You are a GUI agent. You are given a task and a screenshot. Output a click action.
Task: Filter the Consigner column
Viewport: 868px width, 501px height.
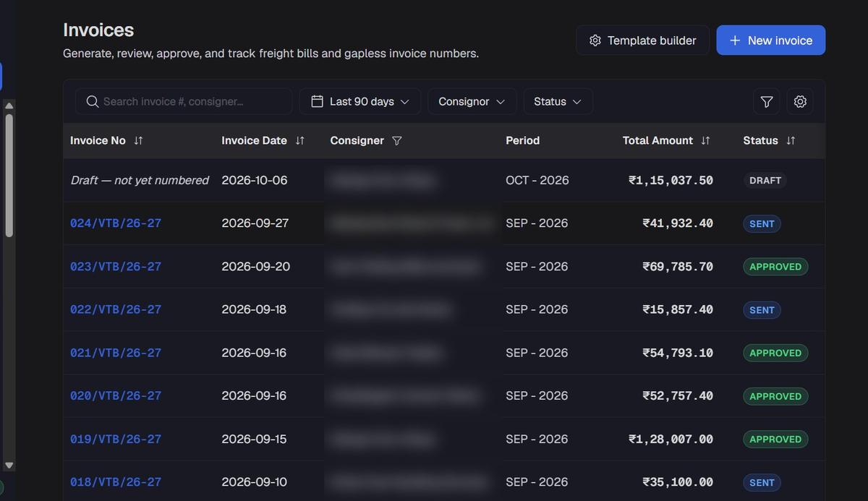[396, 141]
